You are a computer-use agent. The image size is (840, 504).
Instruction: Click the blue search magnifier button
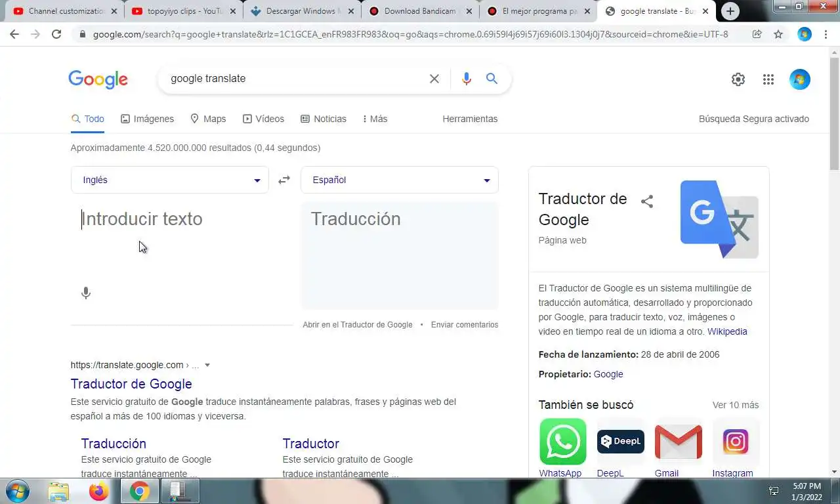click(492, 79)
